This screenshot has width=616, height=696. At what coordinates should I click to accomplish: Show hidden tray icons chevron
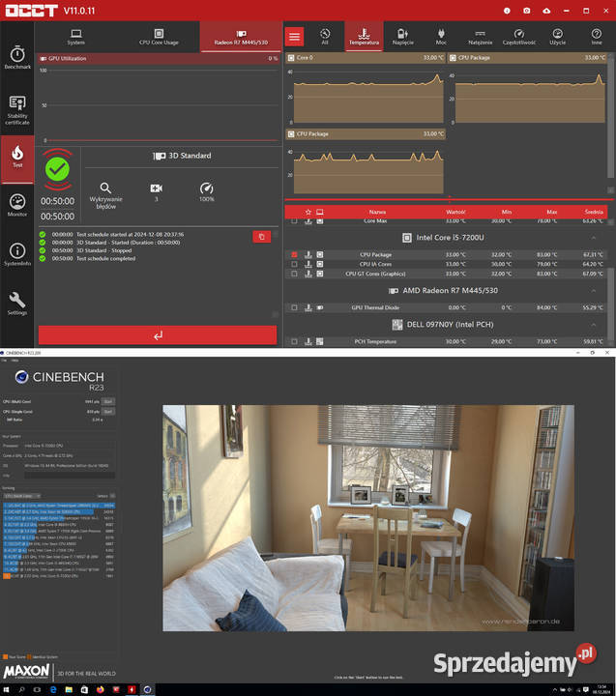tap(555, 690)
